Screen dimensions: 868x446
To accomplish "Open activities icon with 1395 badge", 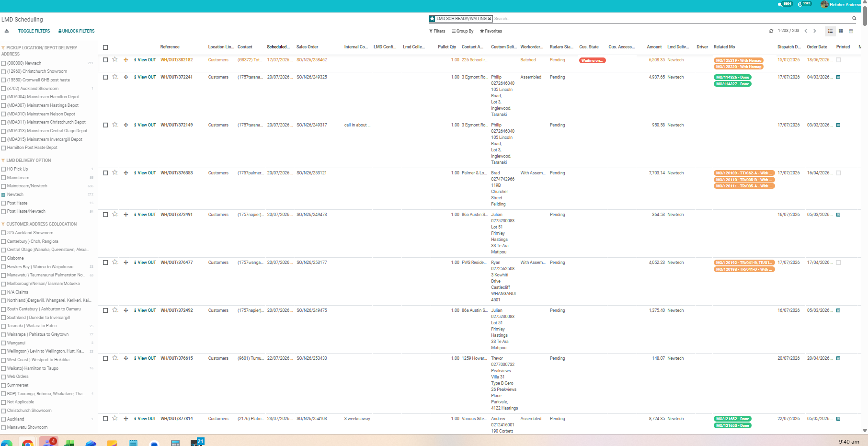I will [x=805, y=4].
